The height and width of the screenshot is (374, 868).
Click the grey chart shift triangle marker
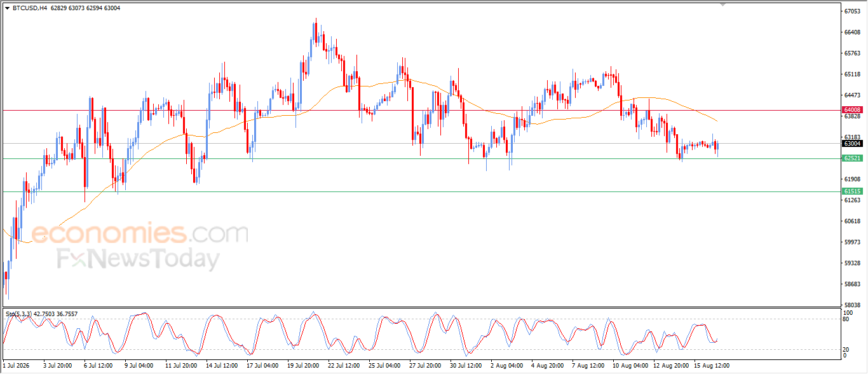722,4
